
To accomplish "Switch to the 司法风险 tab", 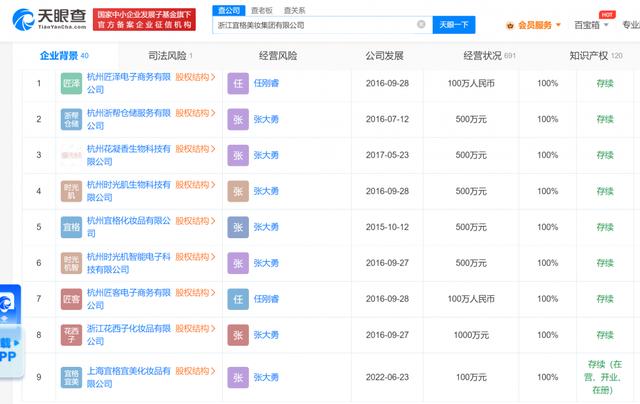I will coord(171,56).
